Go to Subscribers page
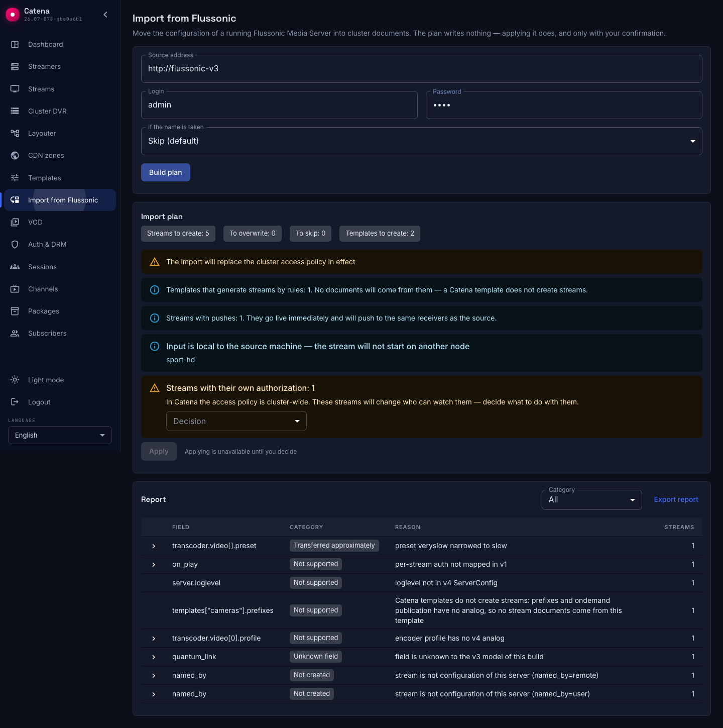Screen dimensions: 723x728 [x=60, y=333]
